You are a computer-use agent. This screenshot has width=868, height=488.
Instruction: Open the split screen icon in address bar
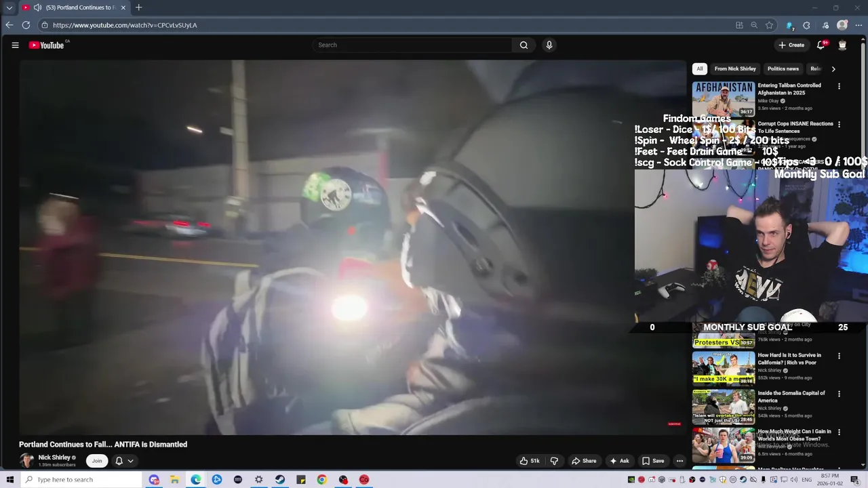(739, 25)
